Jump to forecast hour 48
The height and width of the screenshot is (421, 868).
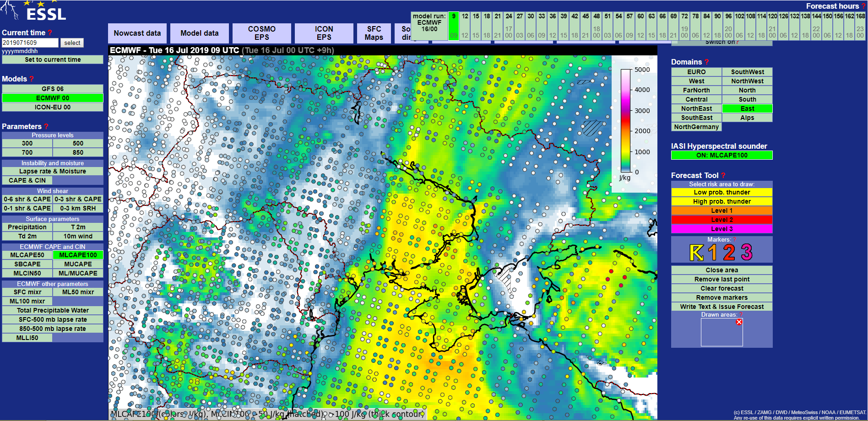[x=597, y=26]
